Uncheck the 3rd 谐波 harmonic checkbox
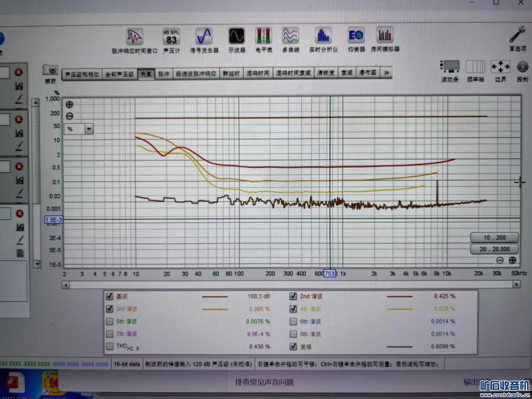Image resolution: width=532 pixels, height=399 pixels. click(109, 309)
